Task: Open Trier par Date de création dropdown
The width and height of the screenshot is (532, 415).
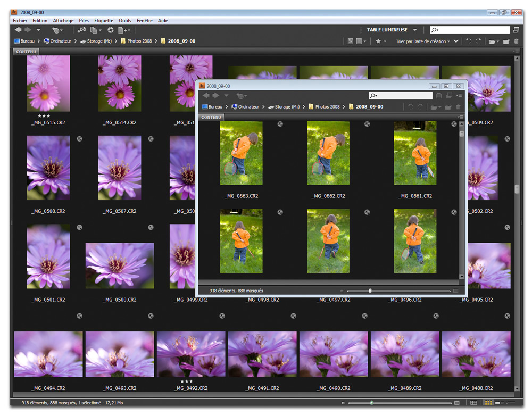Action: [423, 41]
